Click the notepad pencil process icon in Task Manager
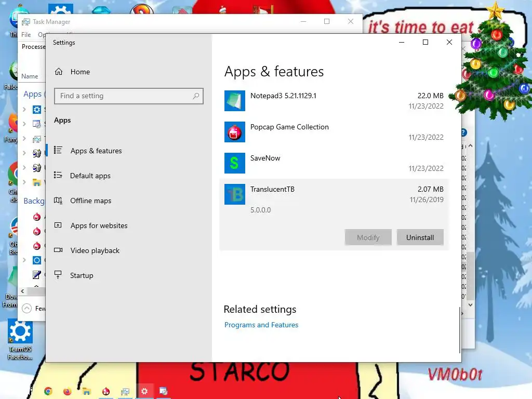Viewport: 532px width, 399px height. coord(37,275)
